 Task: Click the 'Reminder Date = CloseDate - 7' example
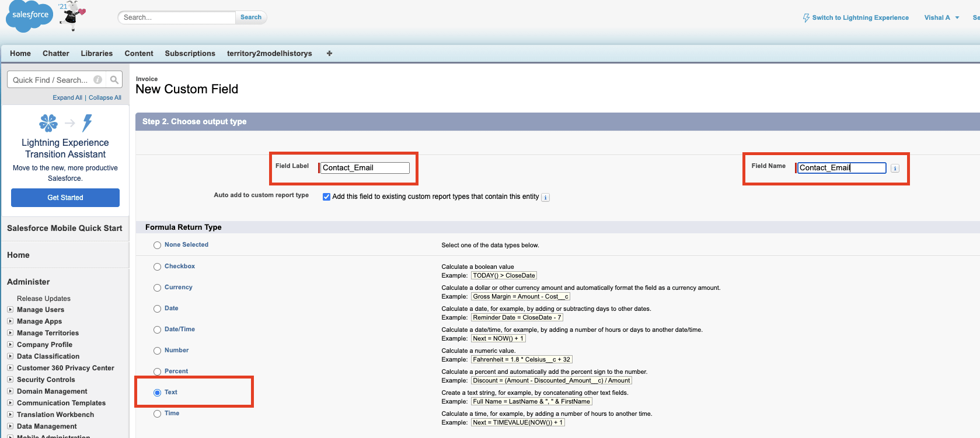point(517,318)
